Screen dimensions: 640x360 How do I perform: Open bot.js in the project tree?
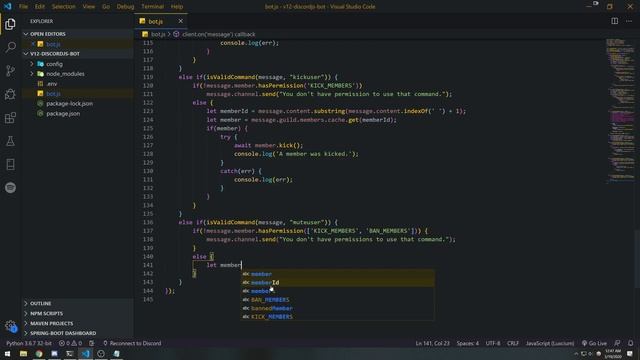pos(78,93)
